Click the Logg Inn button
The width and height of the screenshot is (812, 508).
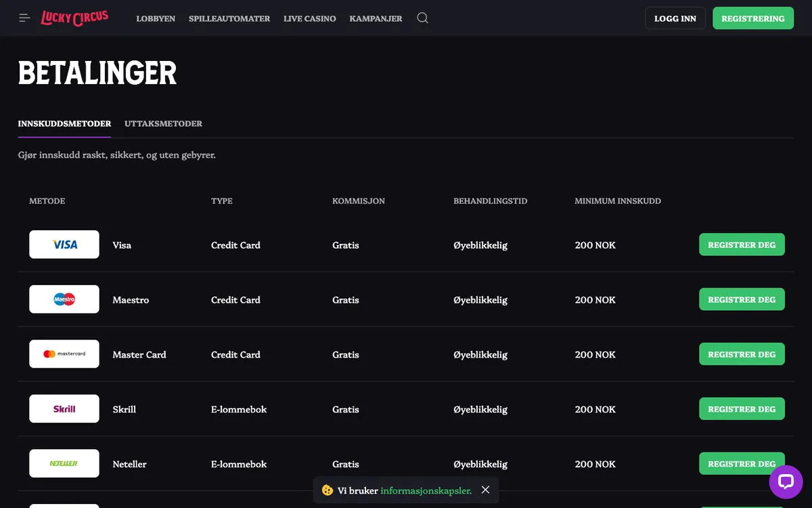click(675, 18)
